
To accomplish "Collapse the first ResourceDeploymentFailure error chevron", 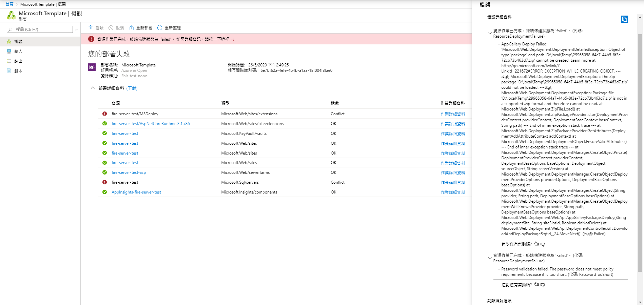I will (x=489, y=33).
